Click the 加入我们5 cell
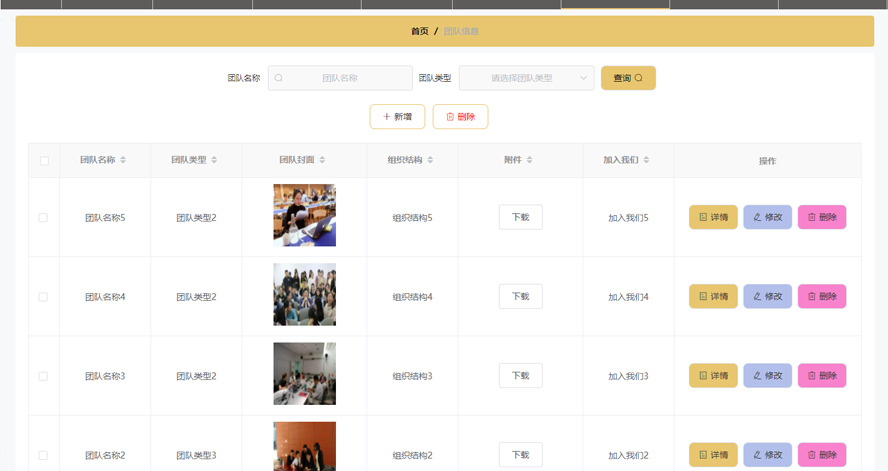The image size is (888, 471). [628, 218]
